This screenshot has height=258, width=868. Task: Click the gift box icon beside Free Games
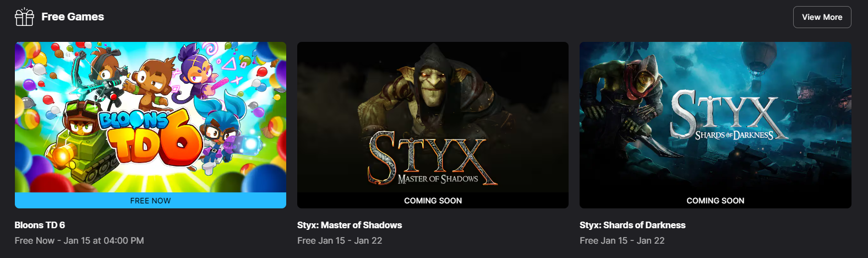click(24, 17)
